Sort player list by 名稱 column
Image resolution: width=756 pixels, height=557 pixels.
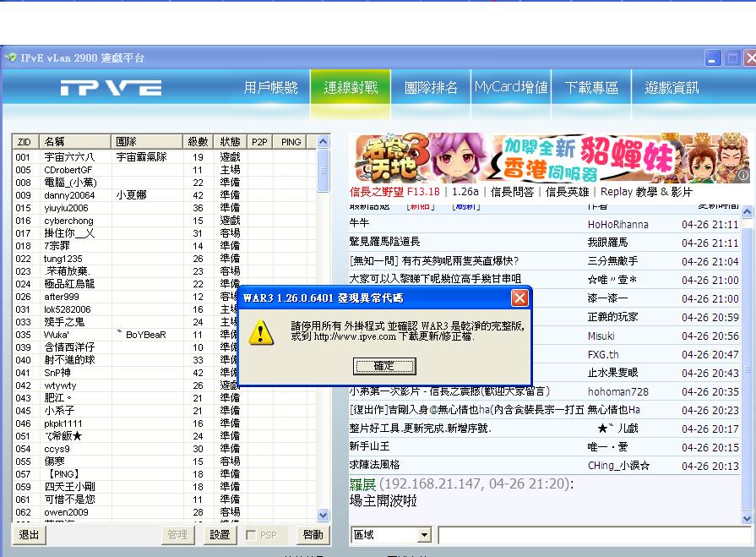[74, 142]
